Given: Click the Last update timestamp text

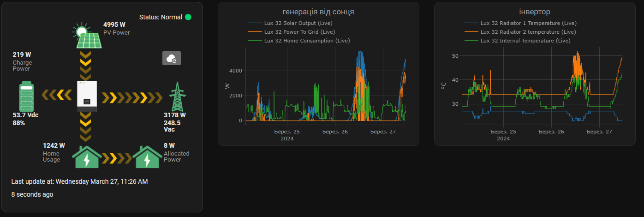Looking at the screenshot, I should click(80, 181).
